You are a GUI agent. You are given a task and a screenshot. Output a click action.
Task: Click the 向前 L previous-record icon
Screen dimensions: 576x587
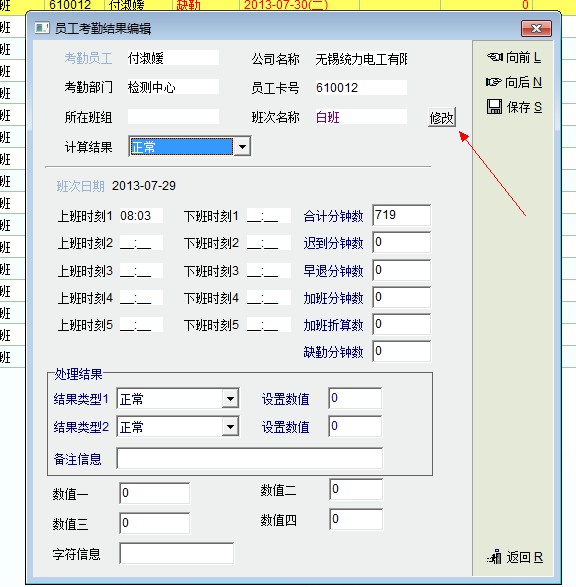pyautogui.click(x=495, y=57)
